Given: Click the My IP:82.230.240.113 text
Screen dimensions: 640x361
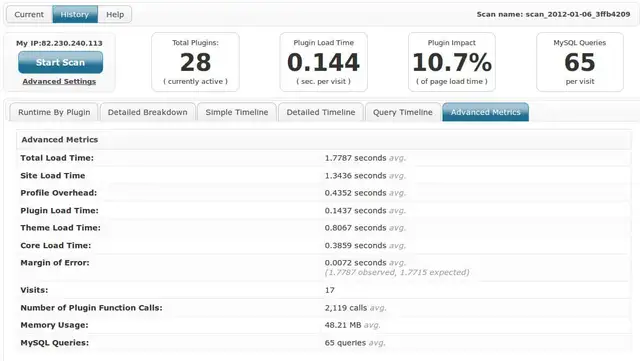Looking at the screenshot, I should click(x=59, y=43).
